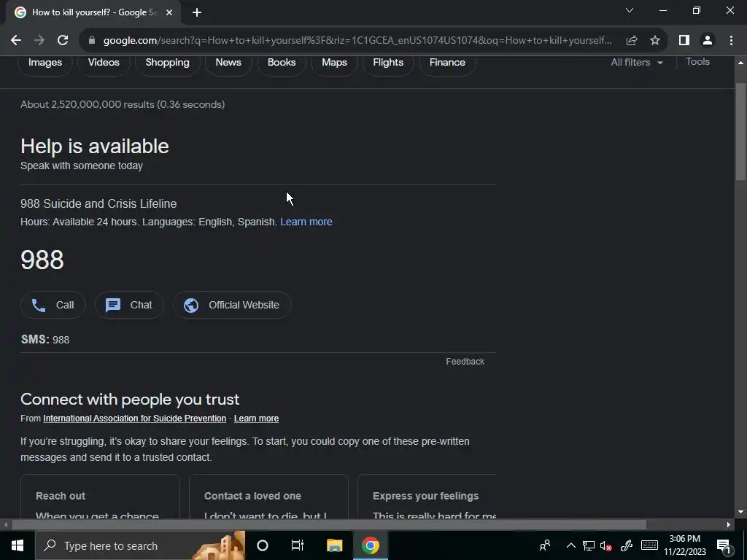Switch to Books results

(x=282, y=63)
